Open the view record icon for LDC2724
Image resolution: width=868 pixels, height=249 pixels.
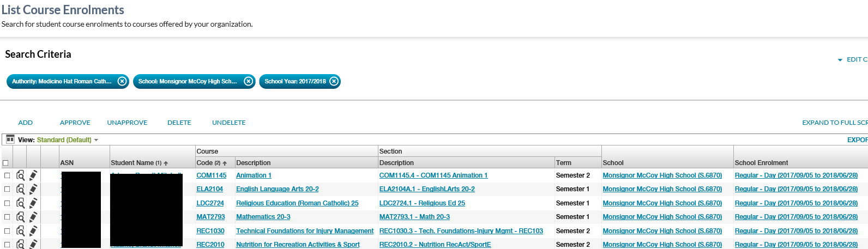click(x=20, y=203)
